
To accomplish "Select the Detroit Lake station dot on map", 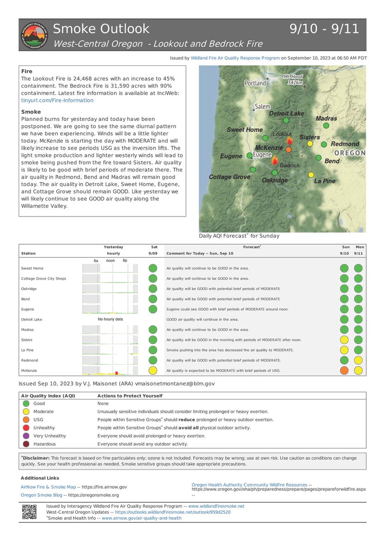I will (286, 120).
